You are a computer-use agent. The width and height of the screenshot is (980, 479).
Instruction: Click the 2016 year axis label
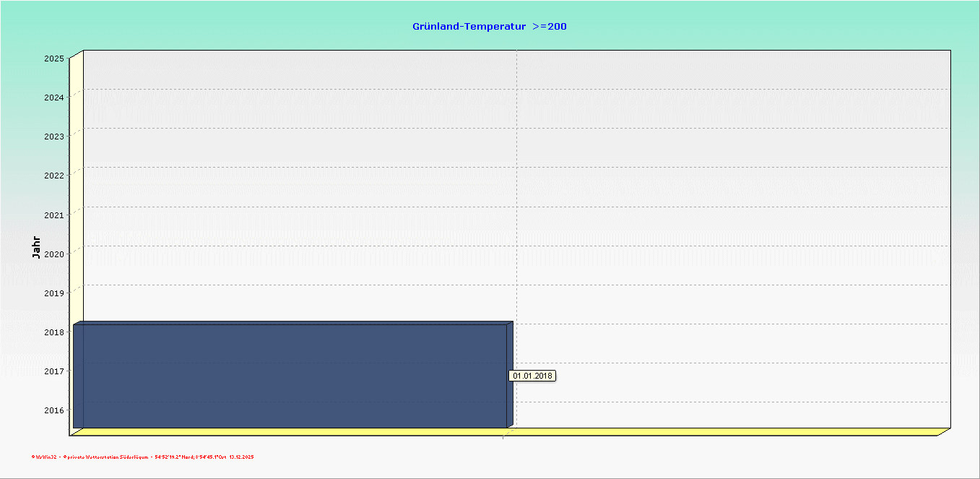53,410
